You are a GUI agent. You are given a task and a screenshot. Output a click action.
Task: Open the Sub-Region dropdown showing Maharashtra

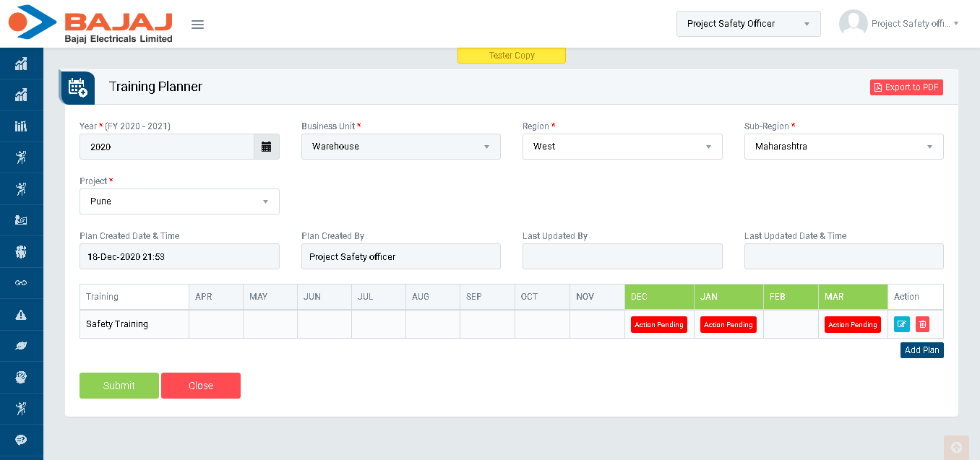[843, 147]
